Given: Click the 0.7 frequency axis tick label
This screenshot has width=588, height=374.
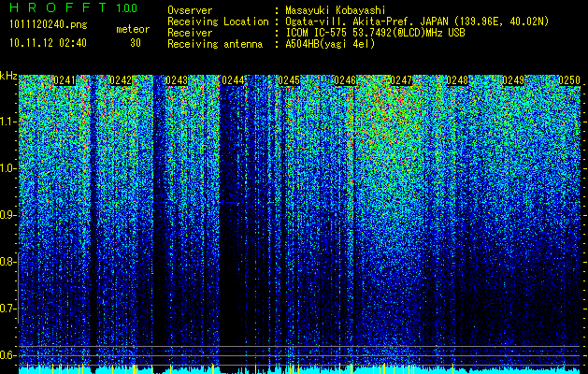Looking at the screenshot, I should tap(8, 309).
